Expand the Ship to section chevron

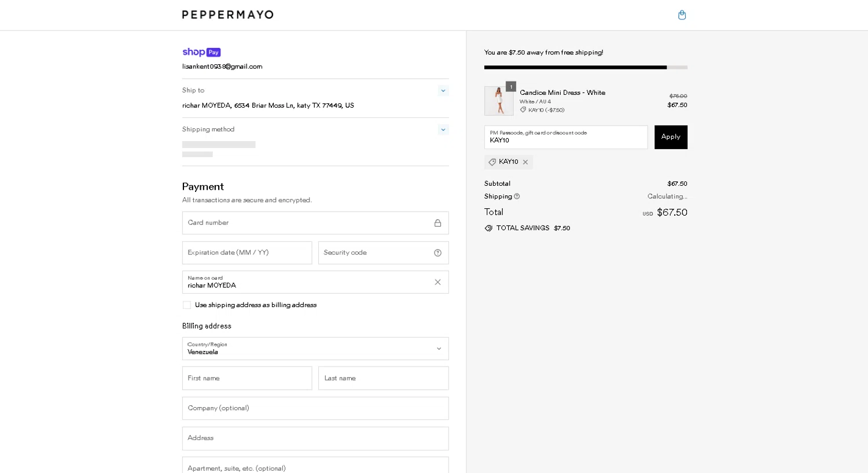tap(443, 91)
